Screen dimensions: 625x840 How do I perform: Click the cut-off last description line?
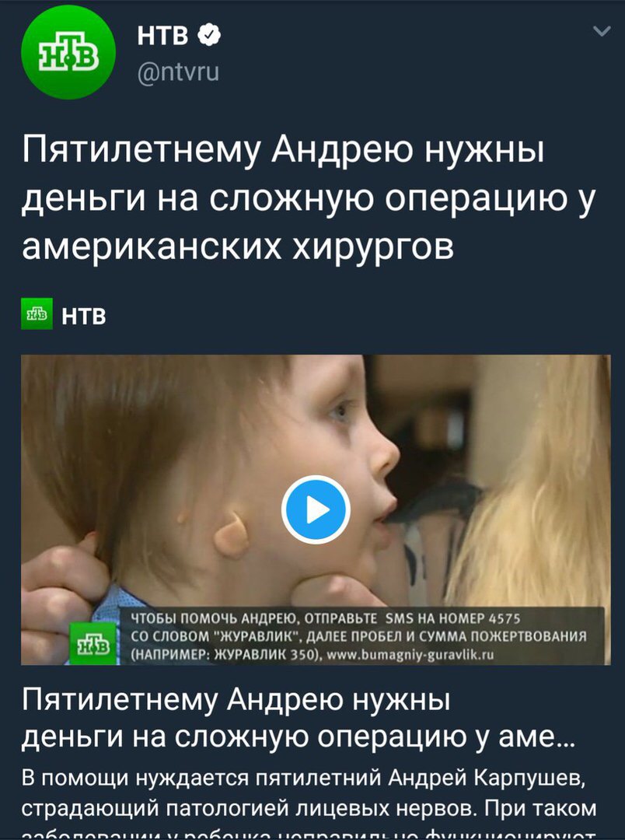pos(309,835)
